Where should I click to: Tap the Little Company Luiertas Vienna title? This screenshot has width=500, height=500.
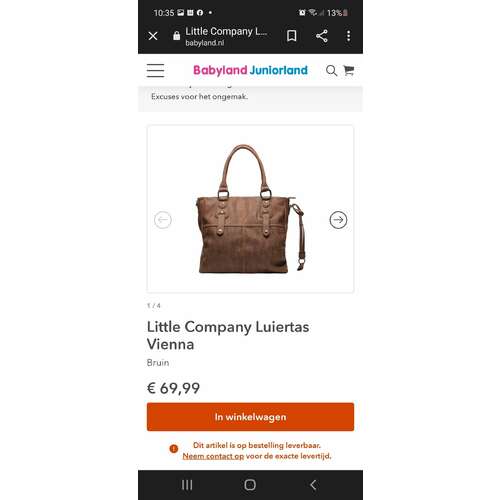click(228, 335)
